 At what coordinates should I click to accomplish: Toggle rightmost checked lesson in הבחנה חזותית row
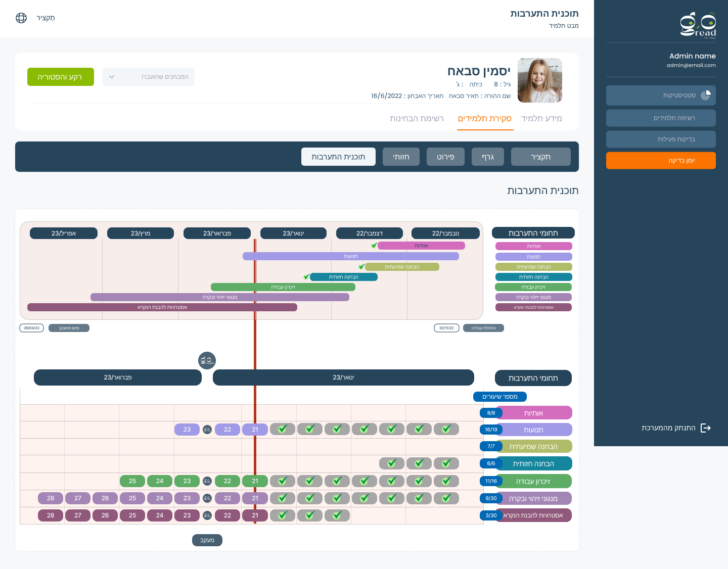point(446,463)
